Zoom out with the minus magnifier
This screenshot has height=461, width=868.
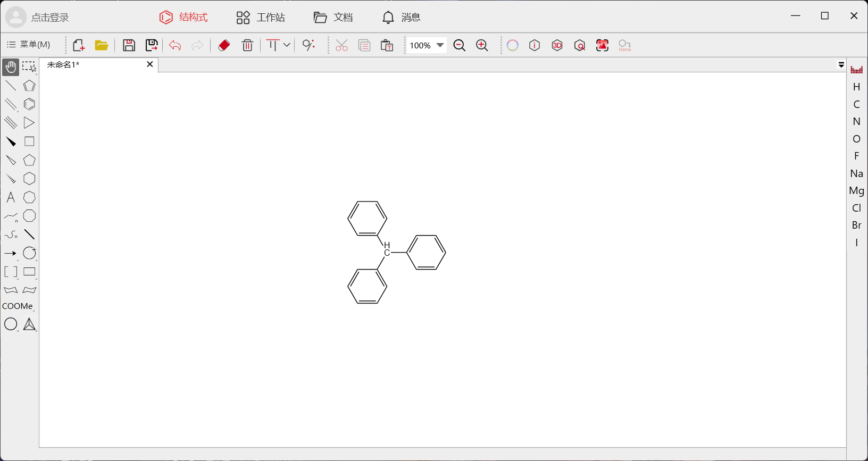pyautogui.click(x=460, y=45)
